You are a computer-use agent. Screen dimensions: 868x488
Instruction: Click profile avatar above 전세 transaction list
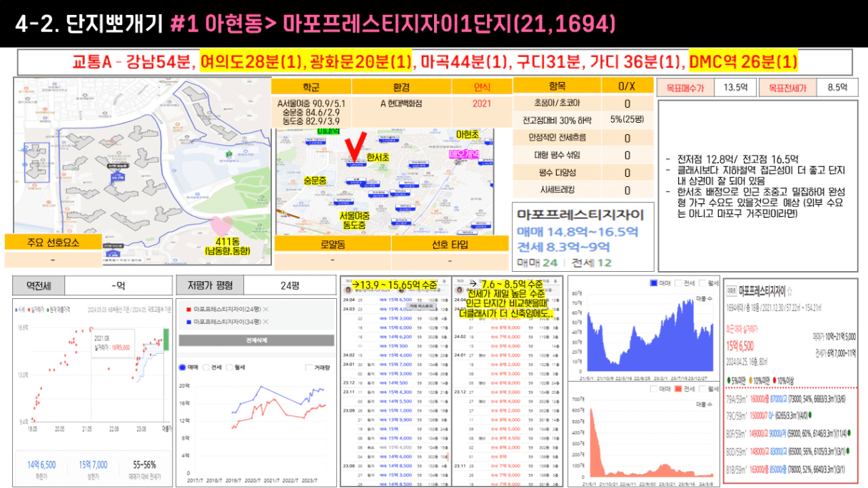click(461, 290)
